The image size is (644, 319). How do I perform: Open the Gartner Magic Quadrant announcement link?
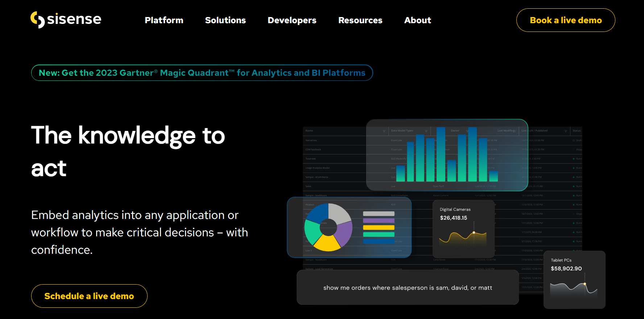(202, 73)
